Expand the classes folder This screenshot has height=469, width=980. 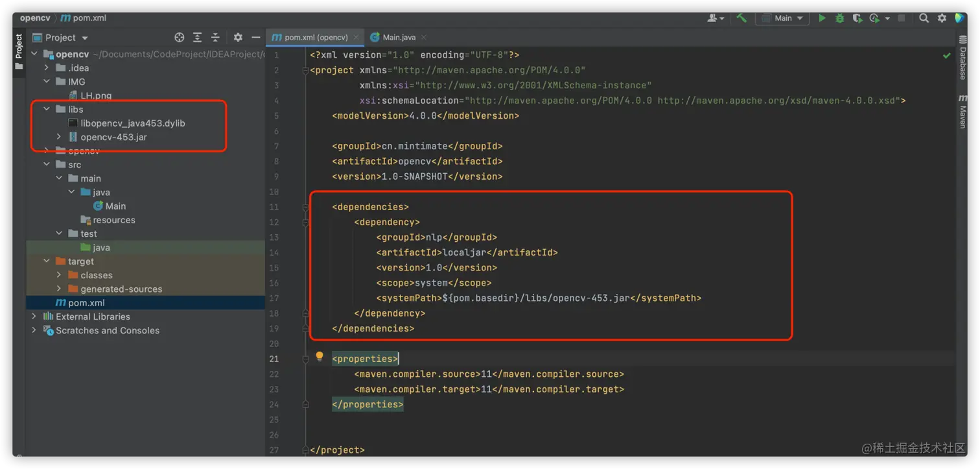click(59, 275)
